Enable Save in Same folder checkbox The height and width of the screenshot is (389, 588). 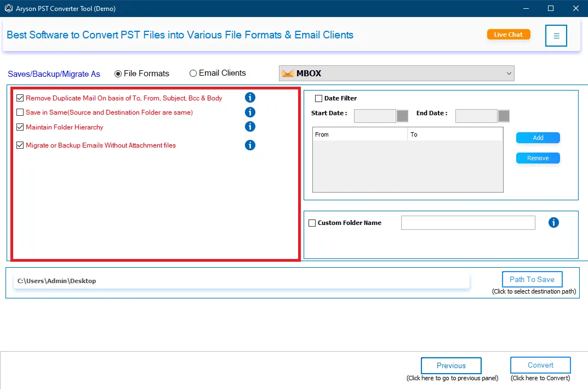click(x=20, y=112)
